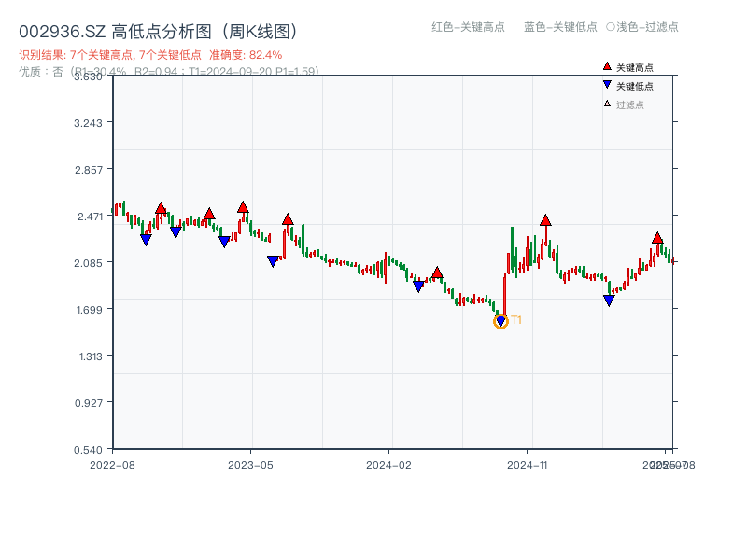Click the red high-point marker after 2024-11
Screen dimensions: 747x560
coord(545,220)
